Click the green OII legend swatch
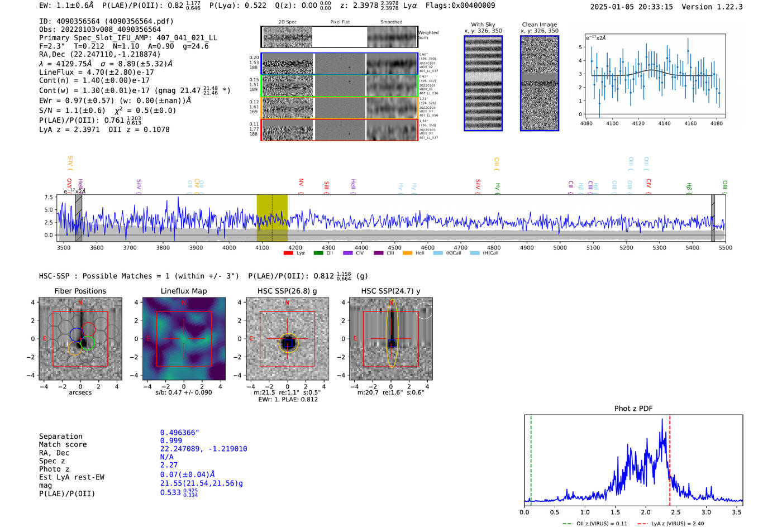 coord(318,253)
